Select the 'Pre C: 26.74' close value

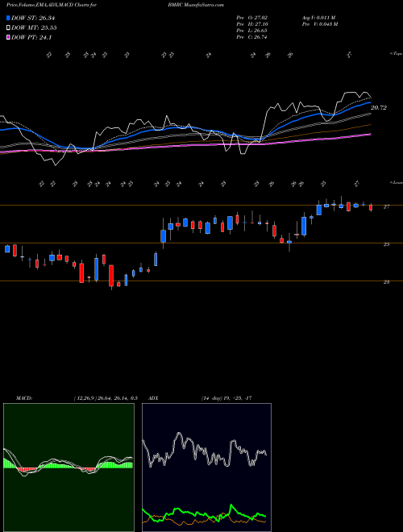pyautogui.click(x=252, y=37)
